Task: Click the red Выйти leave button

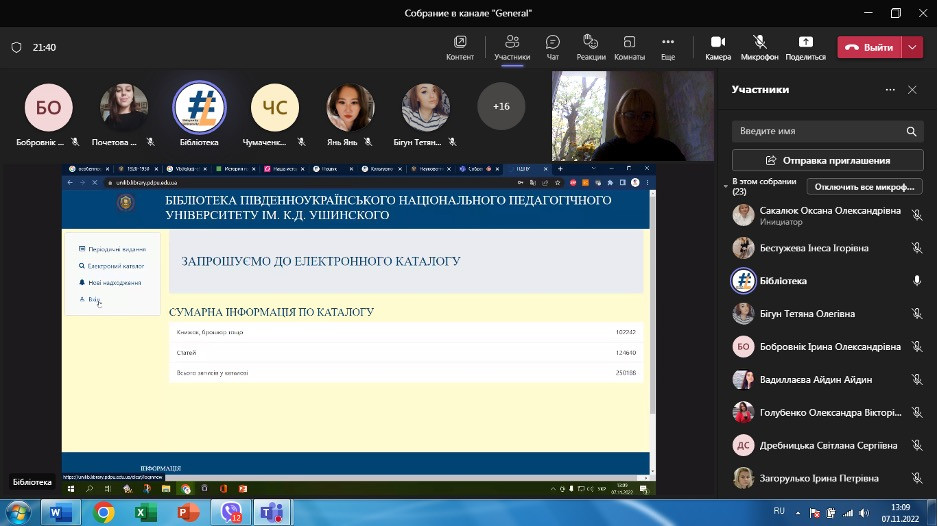Action: pos(868,47)
